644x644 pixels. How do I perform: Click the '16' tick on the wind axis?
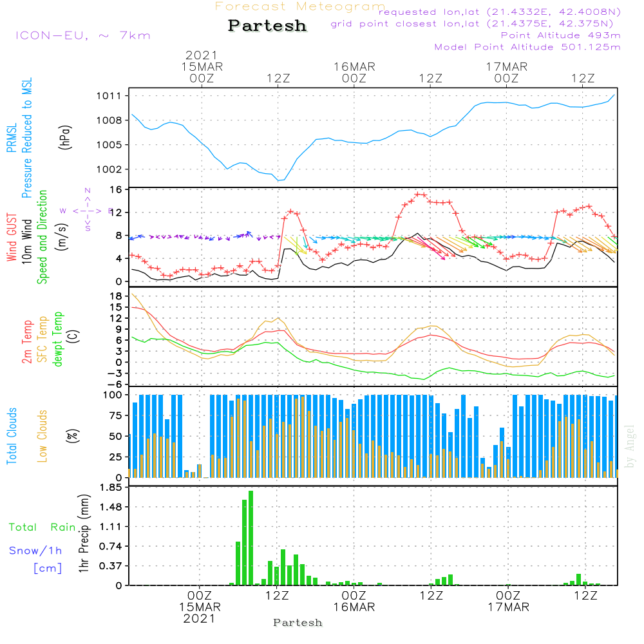(x=116, y=190)
